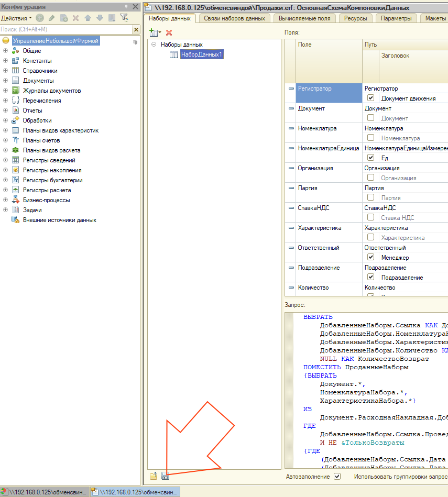Click the filter by subsystems funnel icon
The image size is (448, 497).
click(x=124, y=18)
